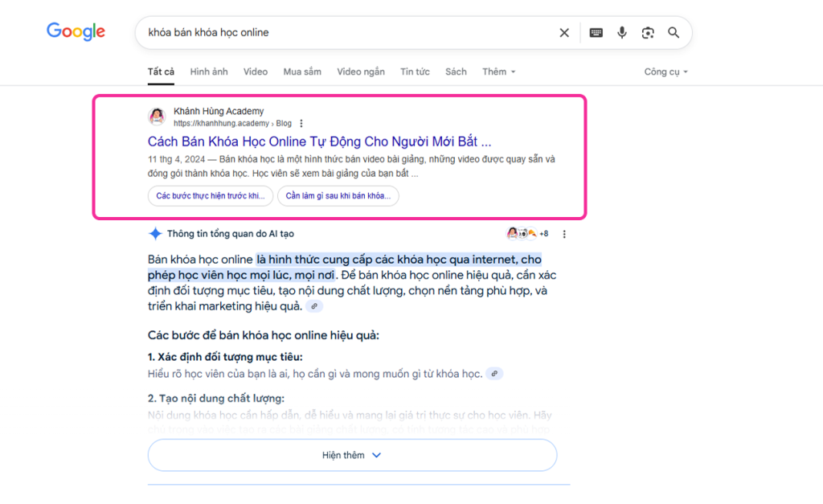Click the Khánh Hùng Academy site name
This screenshot has width=823, height=504.
pyautogui.click(x=219, y=111)
